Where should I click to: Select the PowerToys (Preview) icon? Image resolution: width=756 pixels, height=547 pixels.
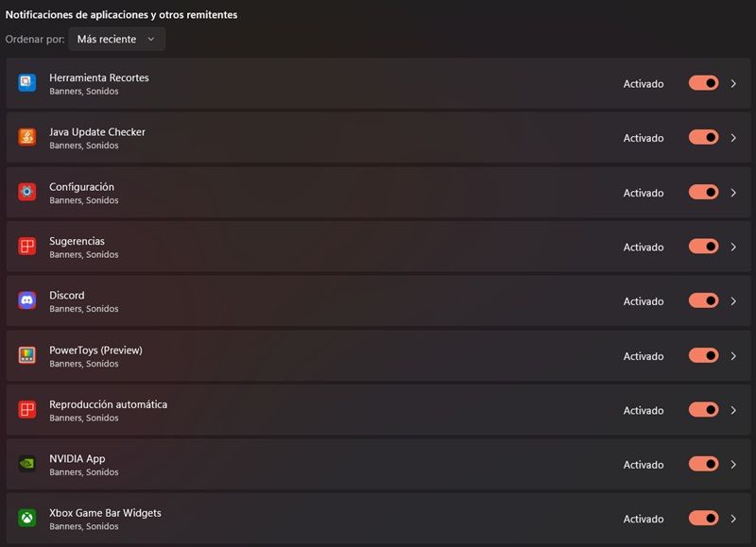coord(28,355)
